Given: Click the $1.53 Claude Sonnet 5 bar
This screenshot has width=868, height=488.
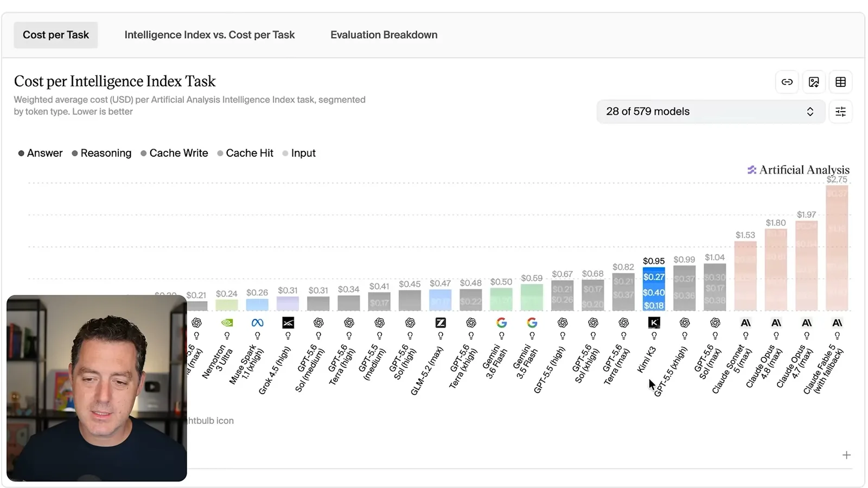Looking at the screenshot, I should click(x=745, y=276).
